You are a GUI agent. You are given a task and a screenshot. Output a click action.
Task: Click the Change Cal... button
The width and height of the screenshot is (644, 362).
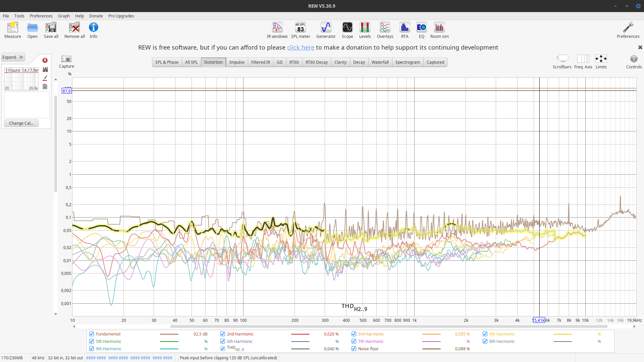pyautogui.click(x=21, y=123)
